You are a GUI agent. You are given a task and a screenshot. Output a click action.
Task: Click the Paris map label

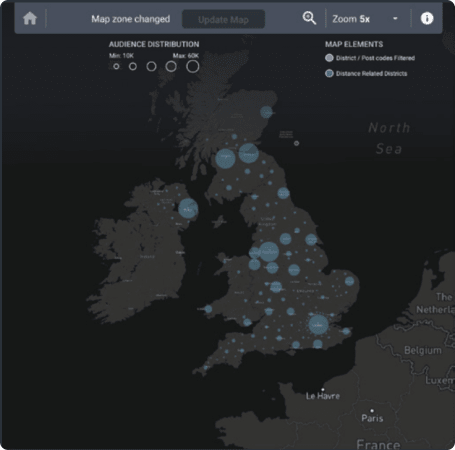(x=372, y=418)
